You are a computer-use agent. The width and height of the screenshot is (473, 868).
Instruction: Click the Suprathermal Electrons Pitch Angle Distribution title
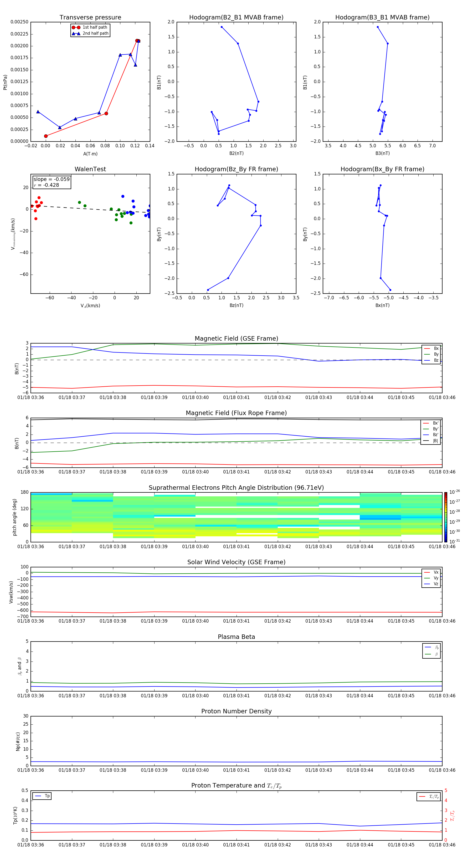[x=236, y=488]
